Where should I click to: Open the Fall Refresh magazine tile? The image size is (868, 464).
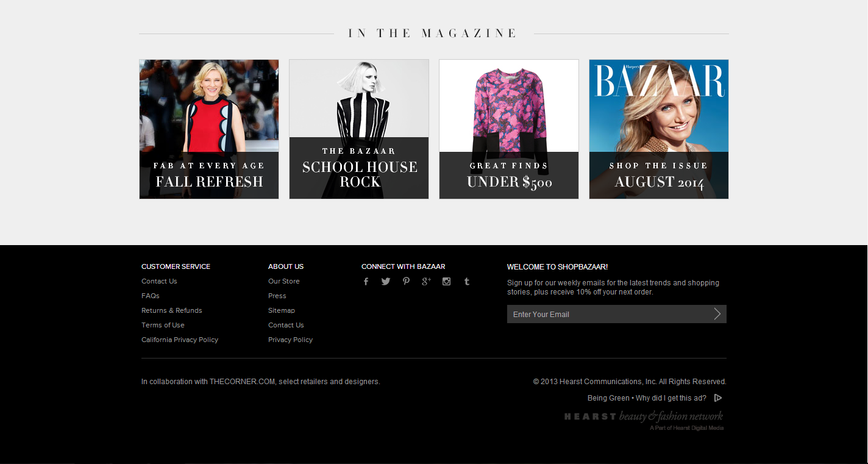pyautogui.click(x=209, y=129)
